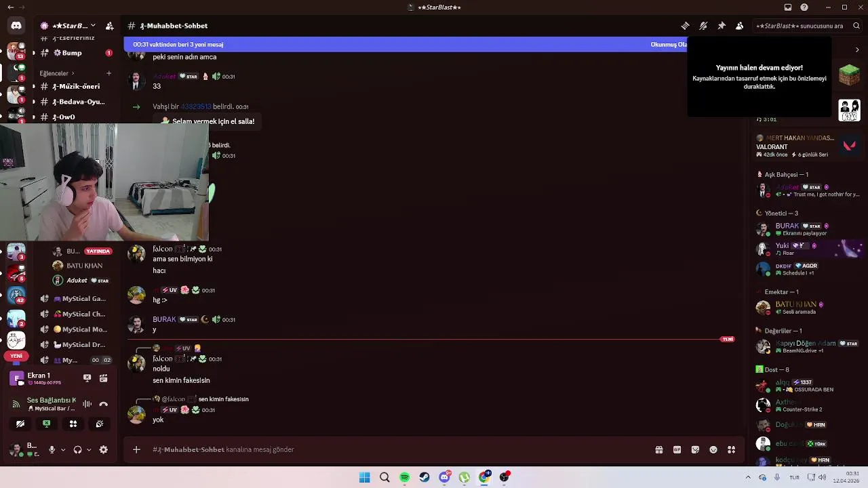Toggle noise suppression waveform in voice panel
This screenshot has width=868, height=488.
coord(87,404)
